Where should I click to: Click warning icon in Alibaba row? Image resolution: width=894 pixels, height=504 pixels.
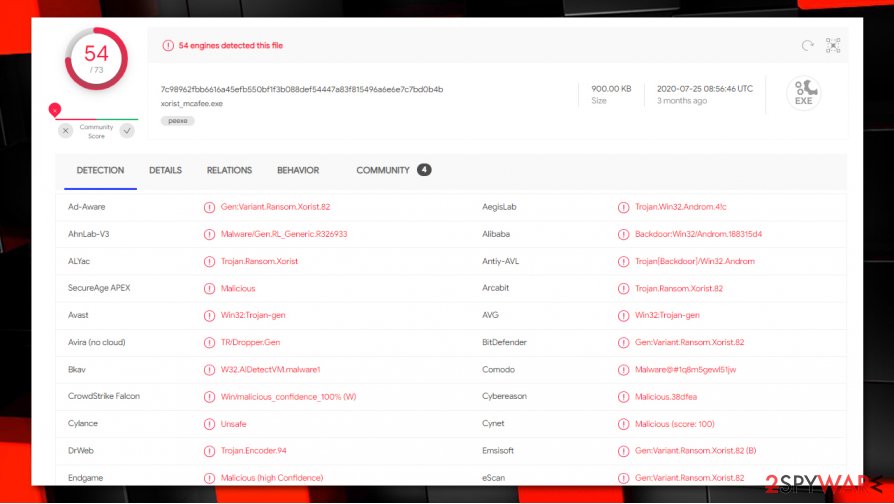[x=623, y=234]
